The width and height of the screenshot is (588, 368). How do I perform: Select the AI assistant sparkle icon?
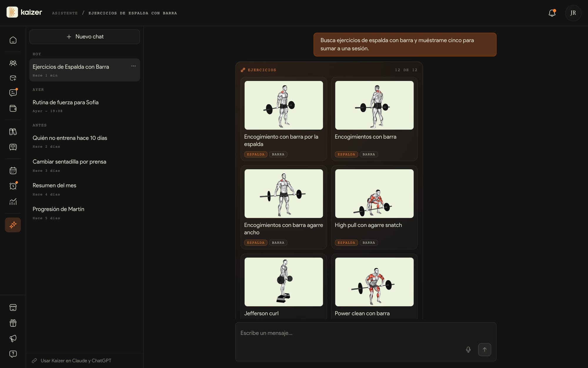(13, 225)
